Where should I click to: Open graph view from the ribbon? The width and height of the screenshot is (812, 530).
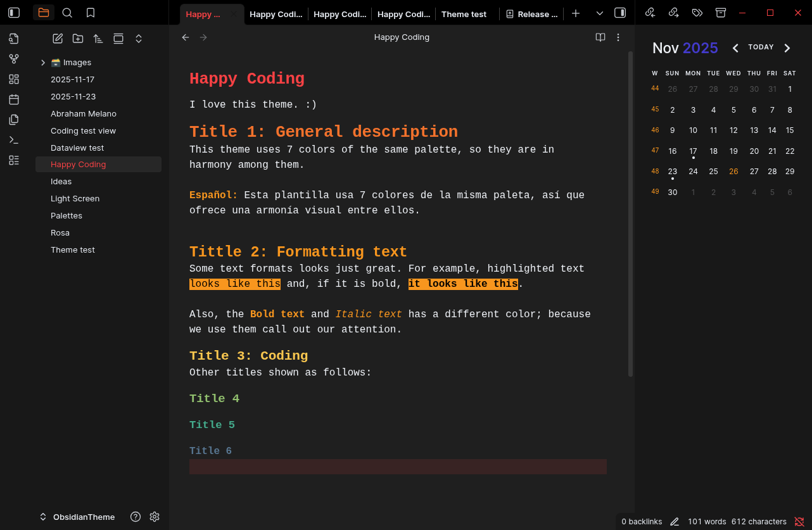(14, 59)
